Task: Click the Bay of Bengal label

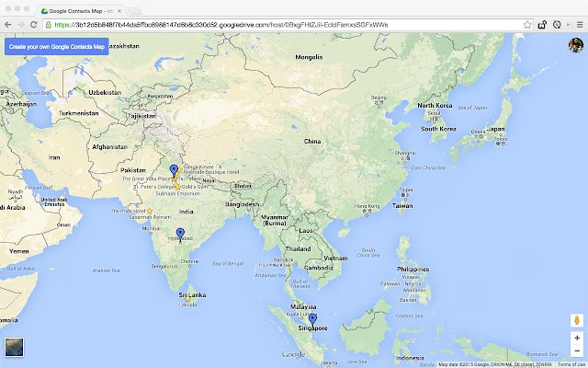Action: click(x=228, y=264)
